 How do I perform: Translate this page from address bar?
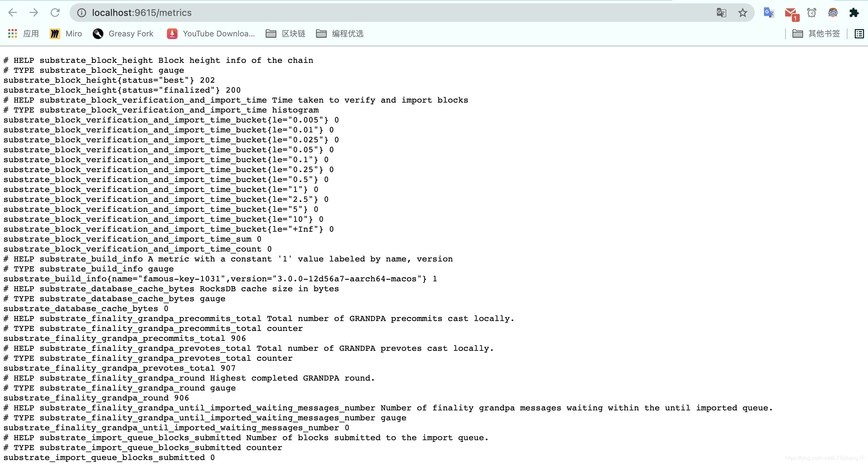coord(721,13)
